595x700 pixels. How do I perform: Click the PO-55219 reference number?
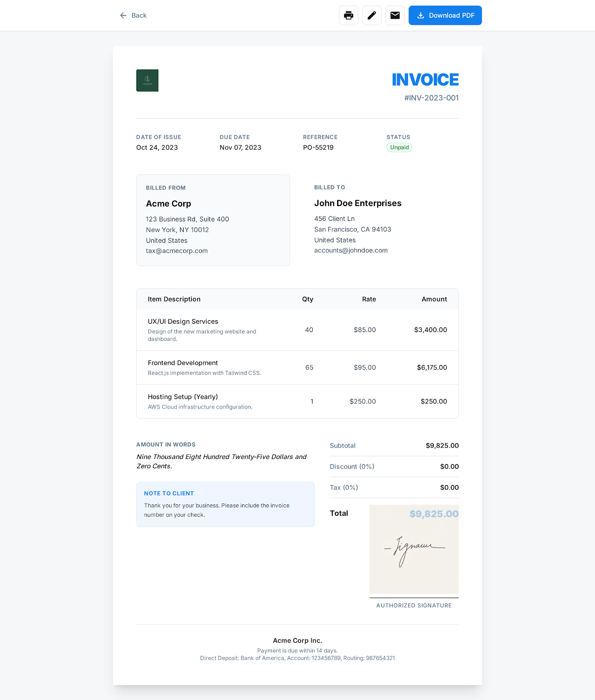point(318,147)
